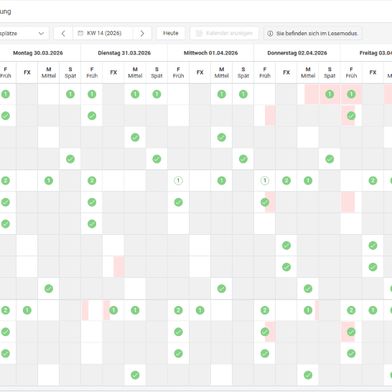The image size is (392, 392).
Task: Click the info icon before Lesemodus notice
Action: click(270, 33)
